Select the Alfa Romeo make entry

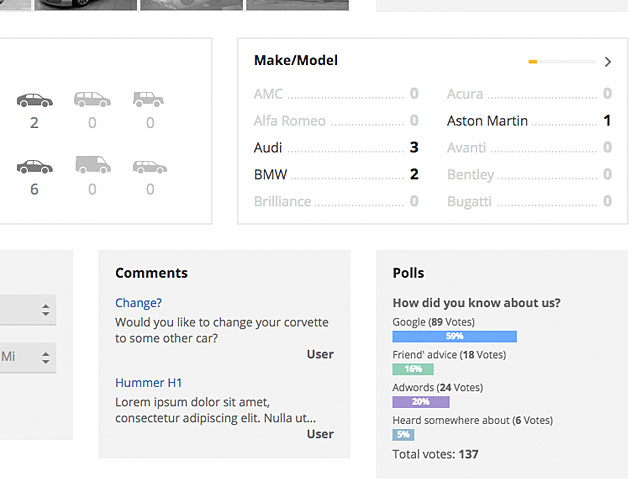click(336, 120)
